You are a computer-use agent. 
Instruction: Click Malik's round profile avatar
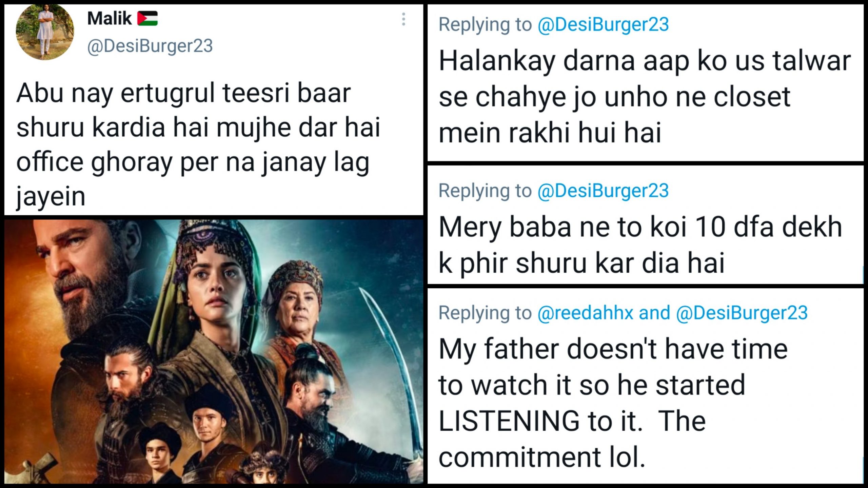[45, 32]
